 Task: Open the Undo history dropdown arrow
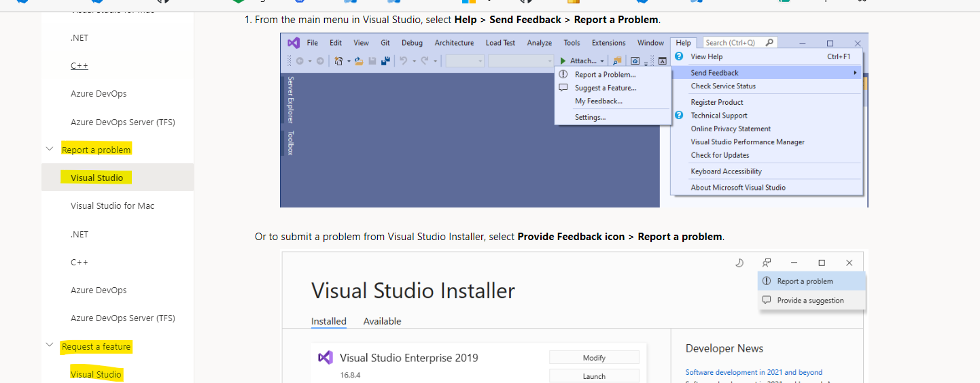point(414,61)
